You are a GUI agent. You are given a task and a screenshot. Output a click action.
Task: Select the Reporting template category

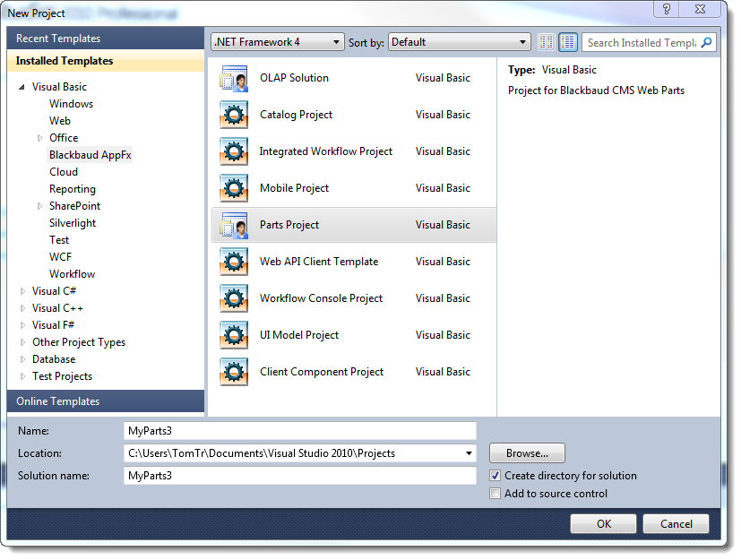[73, 189]
